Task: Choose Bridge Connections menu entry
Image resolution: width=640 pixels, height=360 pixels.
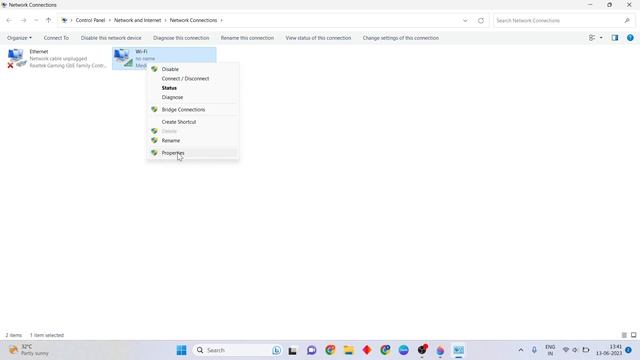Action: [x=193, y=109]
